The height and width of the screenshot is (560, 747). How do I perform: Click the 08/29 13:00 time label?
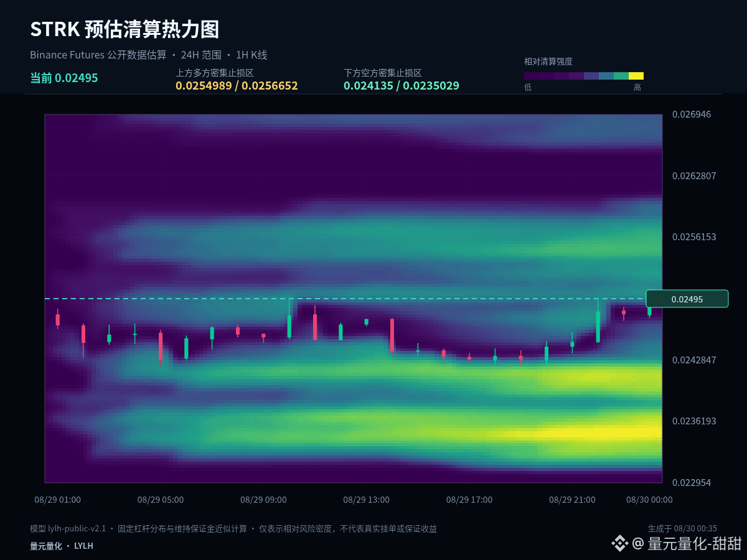(366, 500)
